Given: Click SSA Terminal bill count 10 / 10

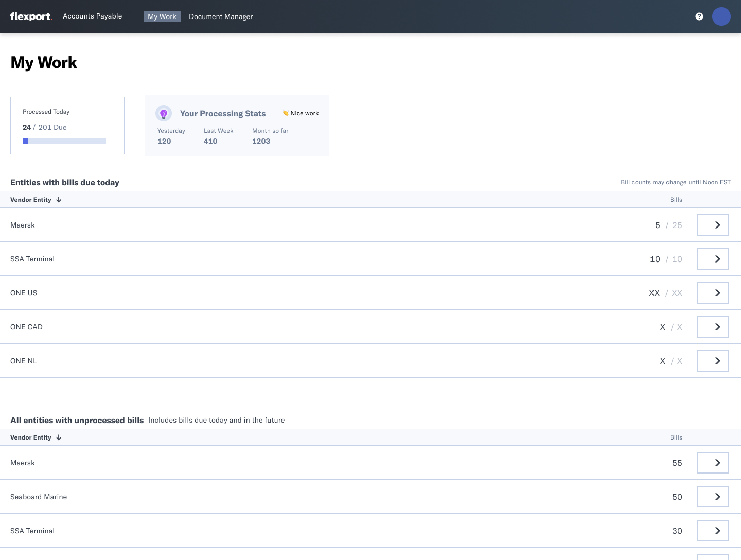Looking at the screenshot, I should 666,259.
